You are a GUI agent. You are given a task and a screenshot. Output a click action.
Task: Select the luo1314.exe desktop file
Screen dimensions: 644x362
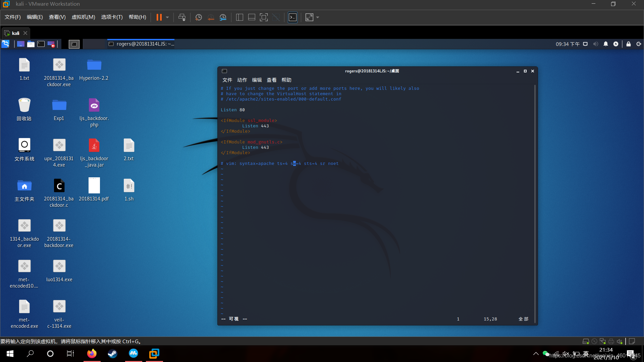59,271
